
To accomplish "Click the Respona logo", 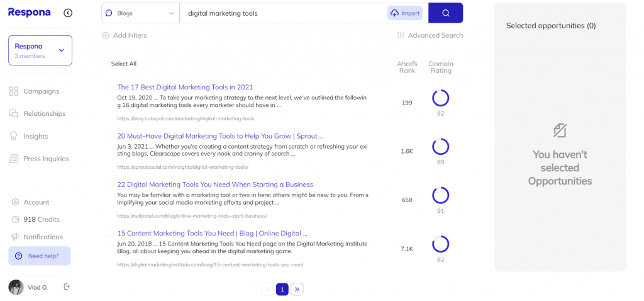I will point(29,13).
